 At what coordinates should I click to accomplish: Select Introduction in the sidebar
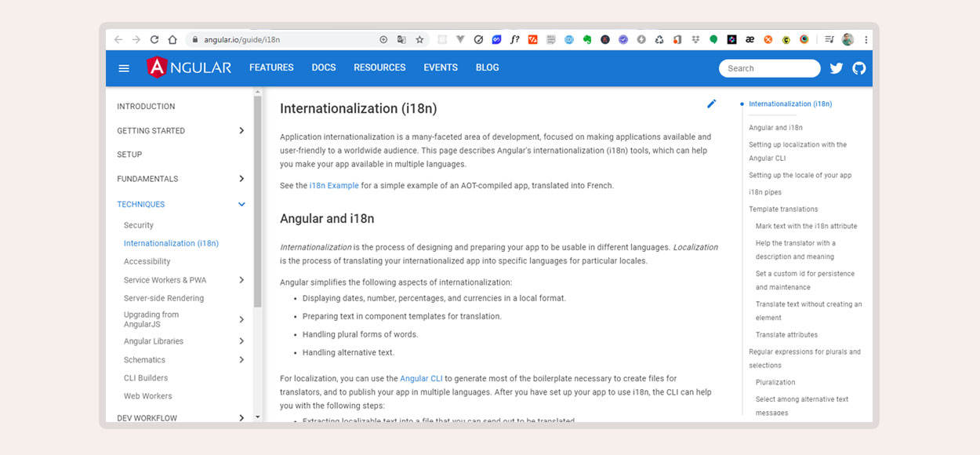click(x=147, y=107)
